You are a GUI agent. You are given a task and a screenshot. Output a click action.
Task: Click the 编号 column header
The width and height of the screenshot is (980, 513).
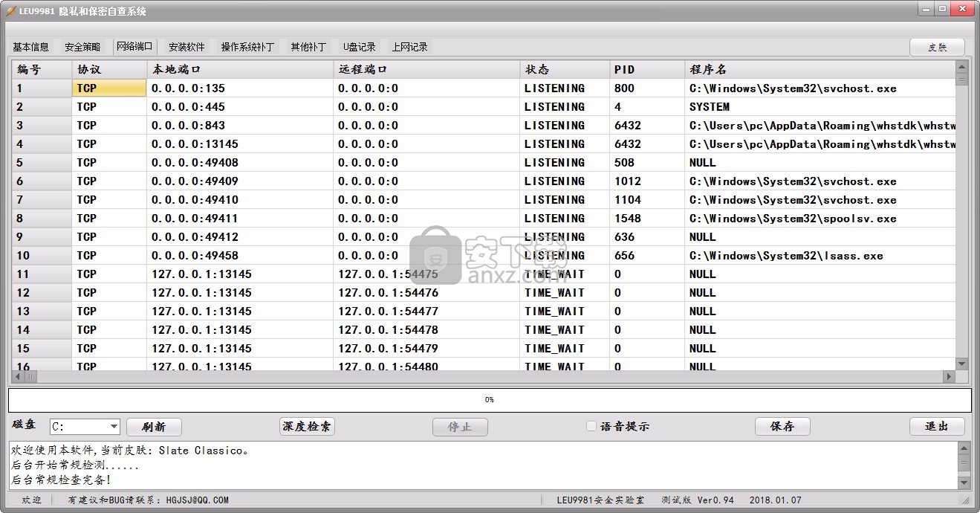[42, 69]
